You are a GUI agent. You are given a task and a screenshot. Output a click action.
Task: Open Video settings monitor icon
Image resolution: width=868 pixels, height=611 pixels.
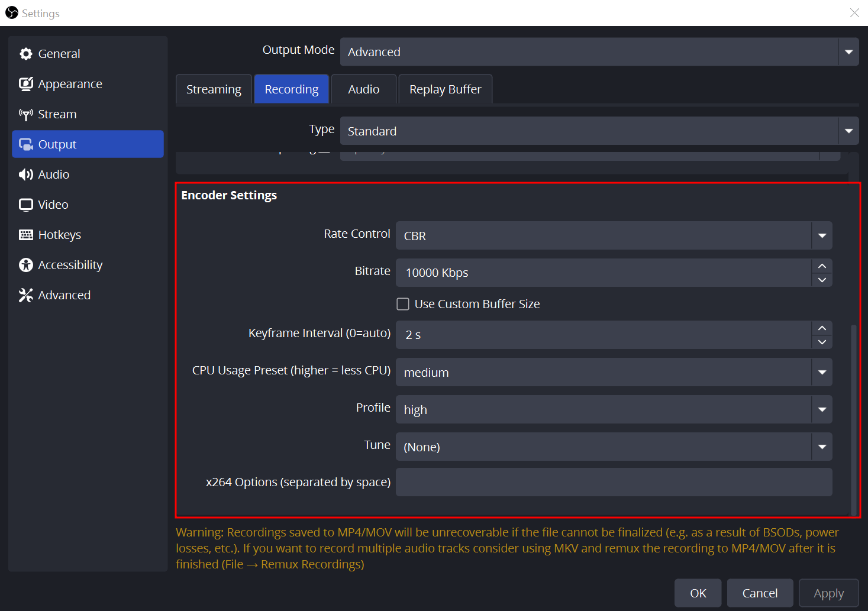(26, 205)
